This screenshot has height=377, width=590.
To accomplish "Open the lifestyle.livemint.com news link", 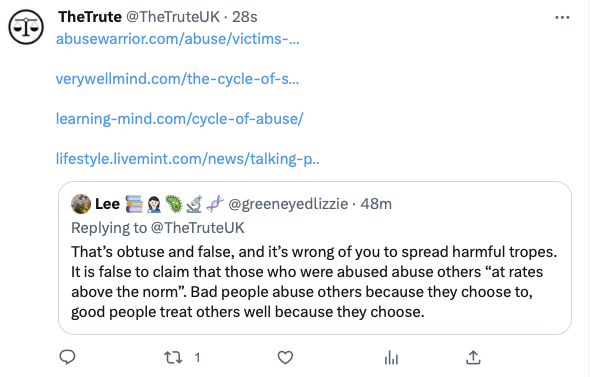I will click(x=187, y=159).
